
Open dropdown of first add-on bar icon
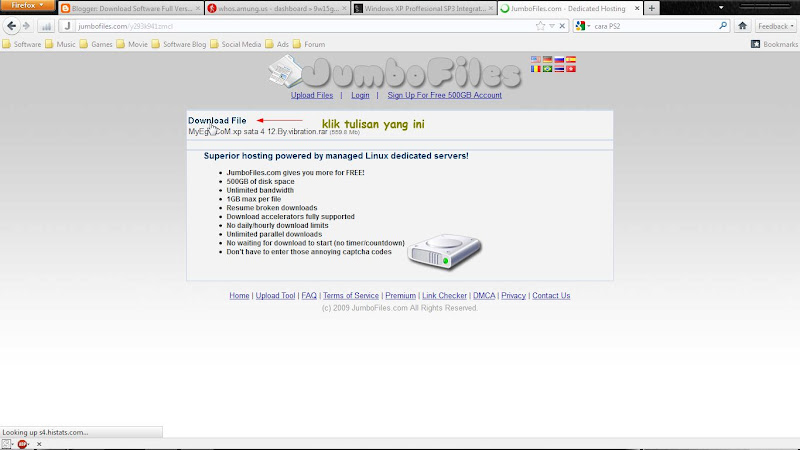13,444
